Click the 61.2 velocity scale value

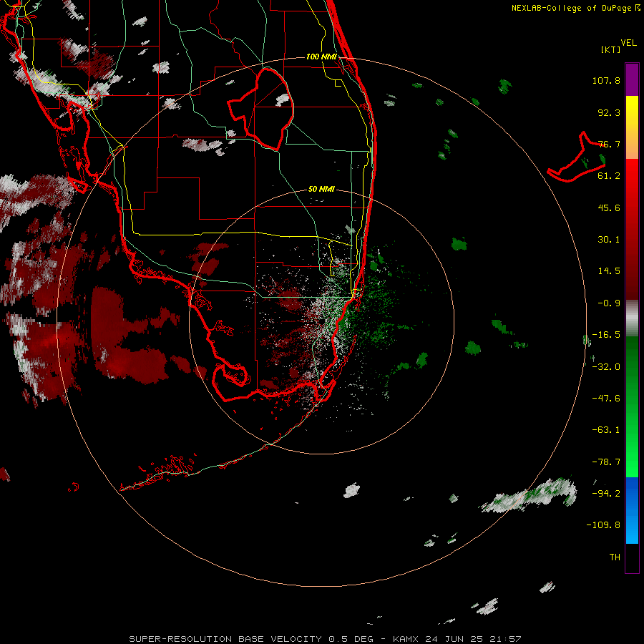(609, 176)
